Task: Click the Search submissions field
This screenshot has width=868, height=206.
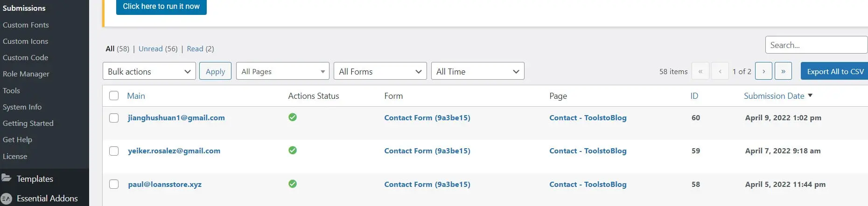Action: pyautogui.click(x=817, y=45)
